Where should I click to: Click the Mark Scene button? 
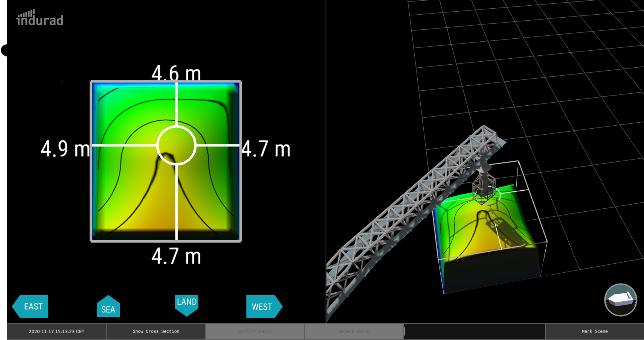[x=594, y=331]
